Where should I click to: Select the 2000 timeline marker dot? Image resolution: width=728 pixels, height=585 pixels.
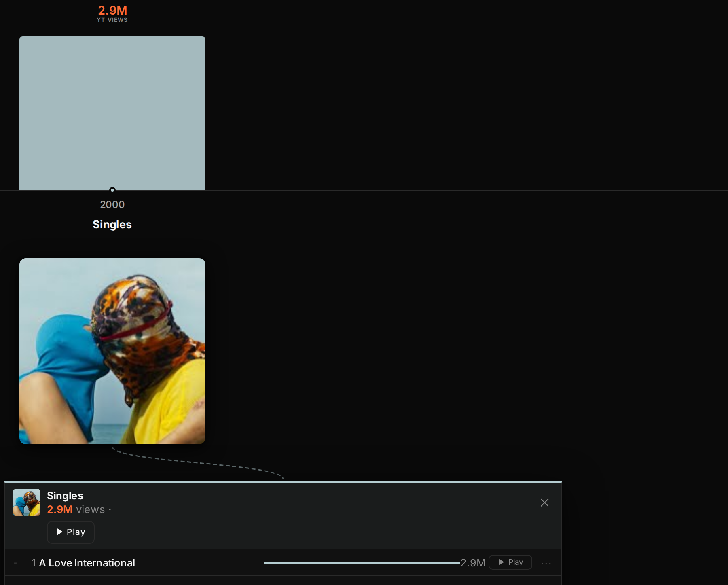112,190
